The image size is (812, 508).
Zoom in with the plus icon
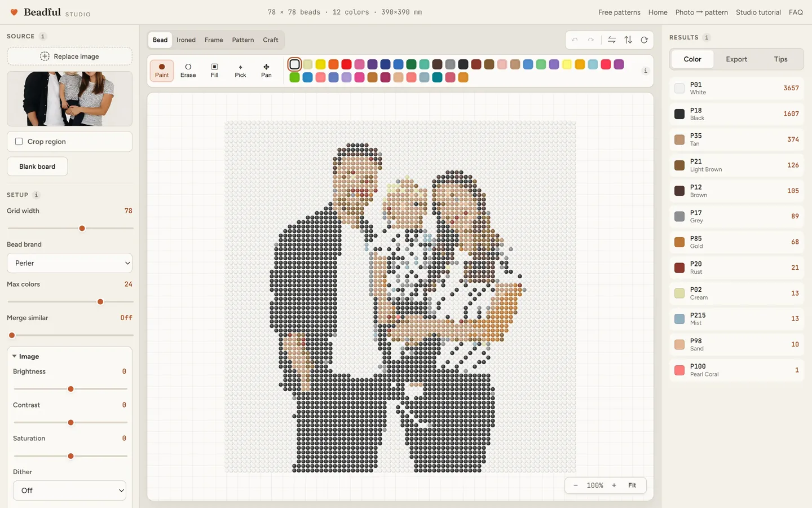[x=614, y=485]
